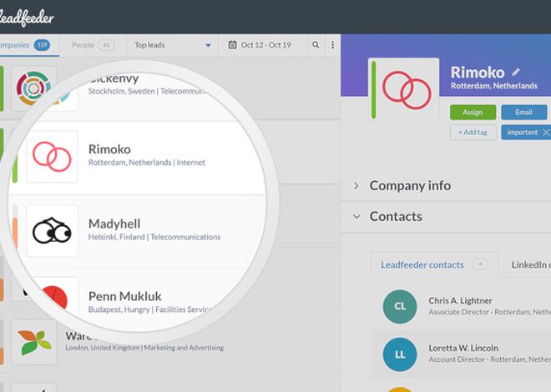Open the LL avatar for Loretta W. Lincoln
Image resolution: width=551 pixels, height=392 pixels.
[x=400, y=354]
